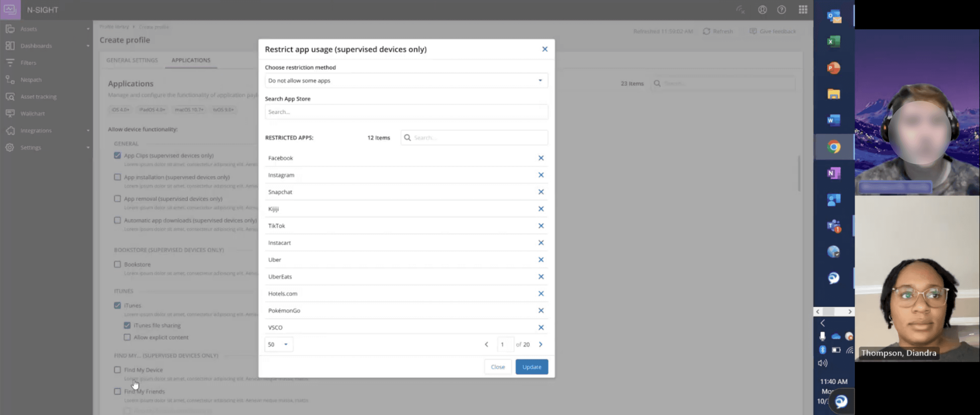Open PowerPoint from the taskbar
Viewport: 980px width, 415px height.
click(x=834, y=68)
